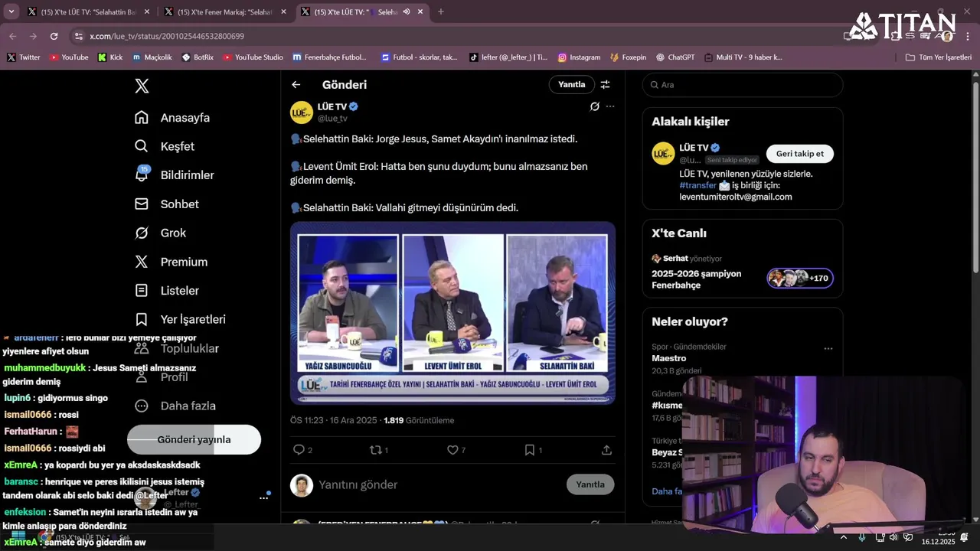
Task: Open Premium page
Action: pos(171,262)
